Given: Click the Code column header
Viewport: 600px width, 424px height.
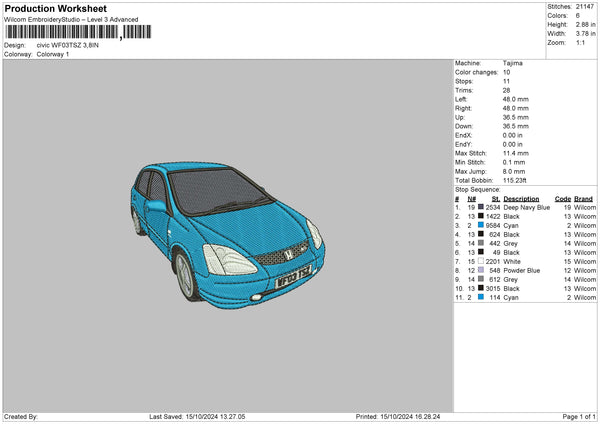Looking at the screenshot, I should 562,198.
